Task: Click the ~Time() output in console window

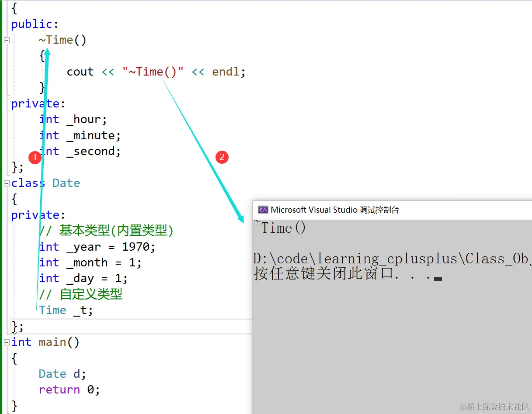Action: tap(280, 228)
